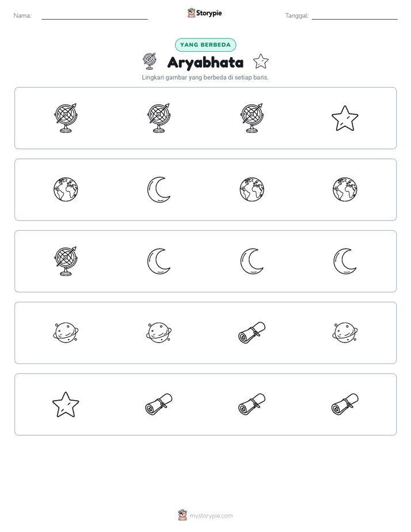411x532 pixels.
Task: Click the YANG BERBEDA badge
Action: (x=205, y=45)
